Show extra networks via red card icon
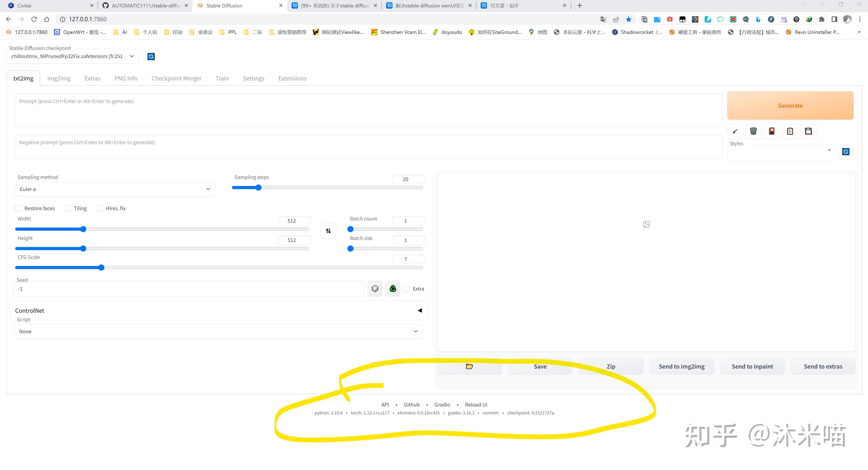The image size is (868, 470). [772, 131]
